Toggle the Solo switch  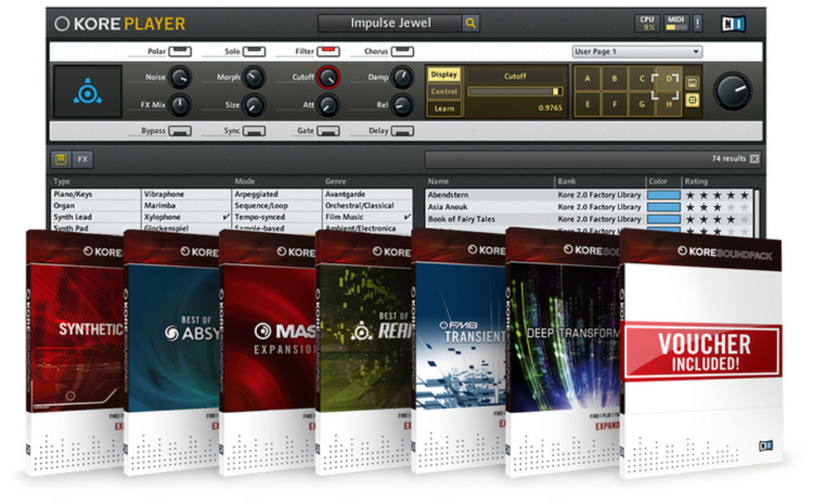(253, 51)
